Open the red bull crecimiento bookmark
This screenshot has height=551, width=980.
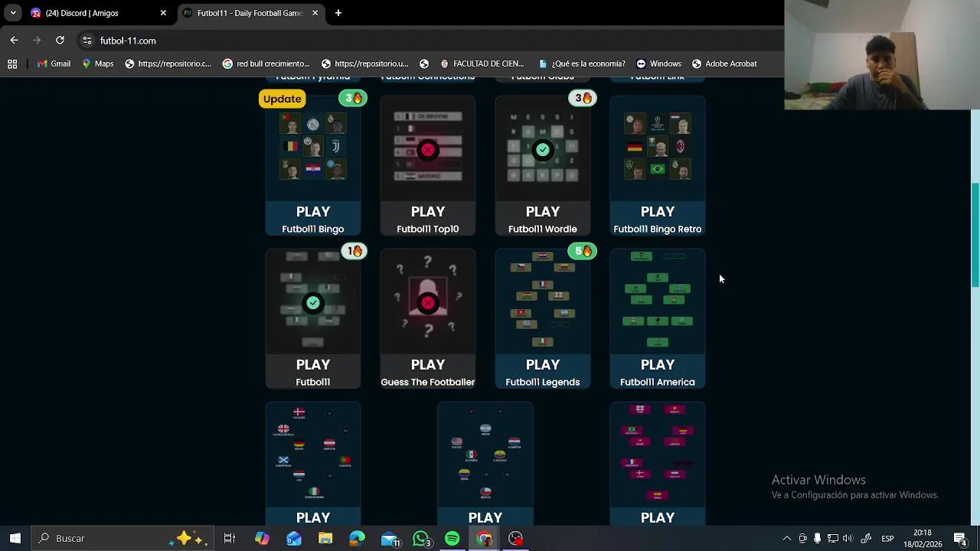click(266, 64)
